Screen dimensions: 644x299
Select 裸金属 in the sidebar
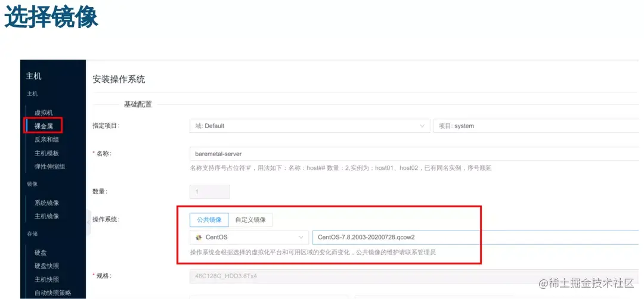click(x=44, y=126)
